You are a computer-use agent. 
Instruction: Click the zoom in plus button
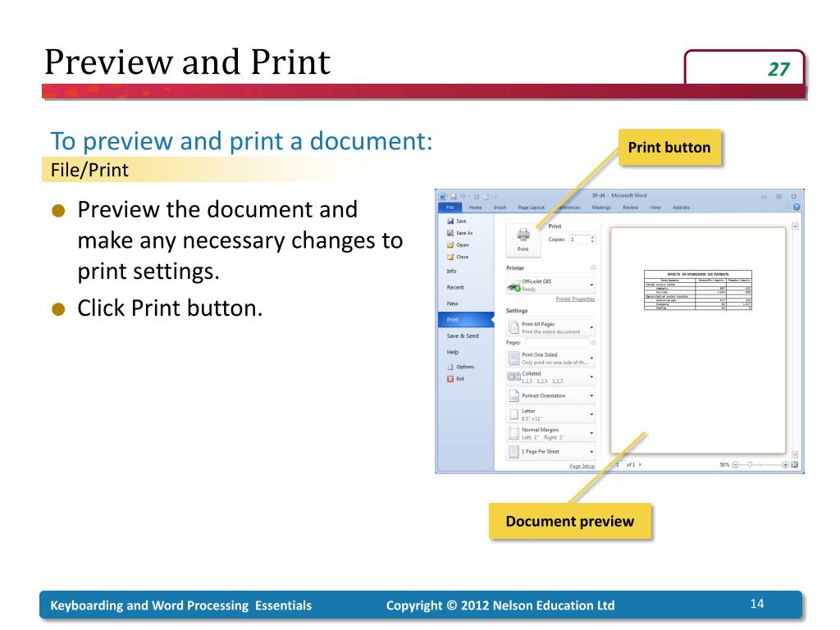(785, 464)
